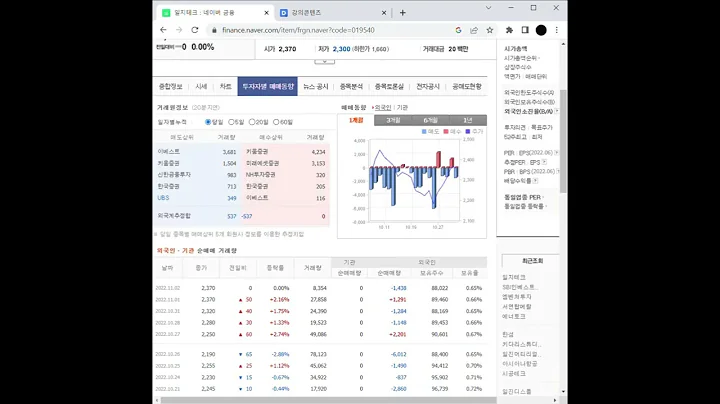
Task: View site info via the lock icon
Action: 214,30
